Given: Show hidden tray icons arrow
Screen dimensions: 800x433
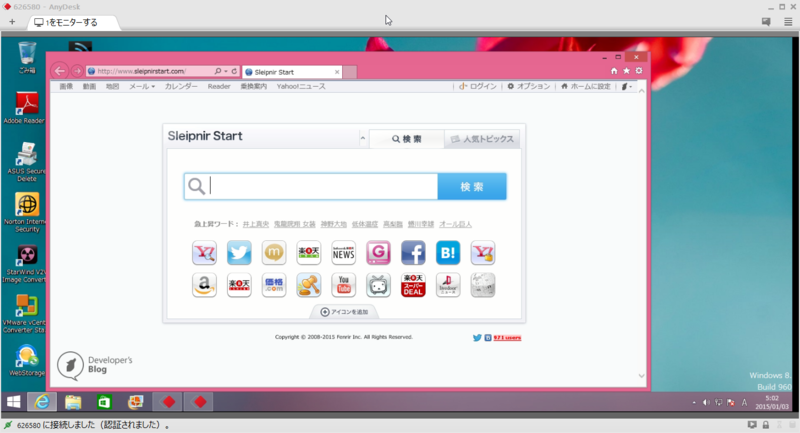Looking at the screenshot, I should pyautogui.click(x=694, y=402).
